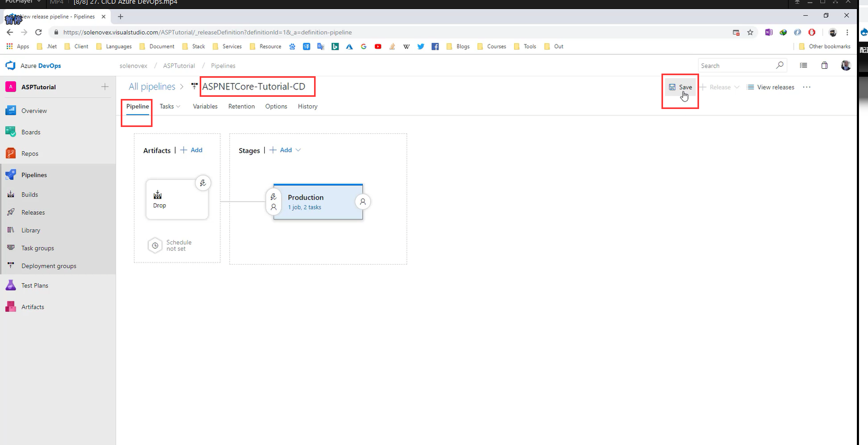Open the Tasks tab dropdown
The width and height of the screenshot is (868, 445).
click(170, 106)
